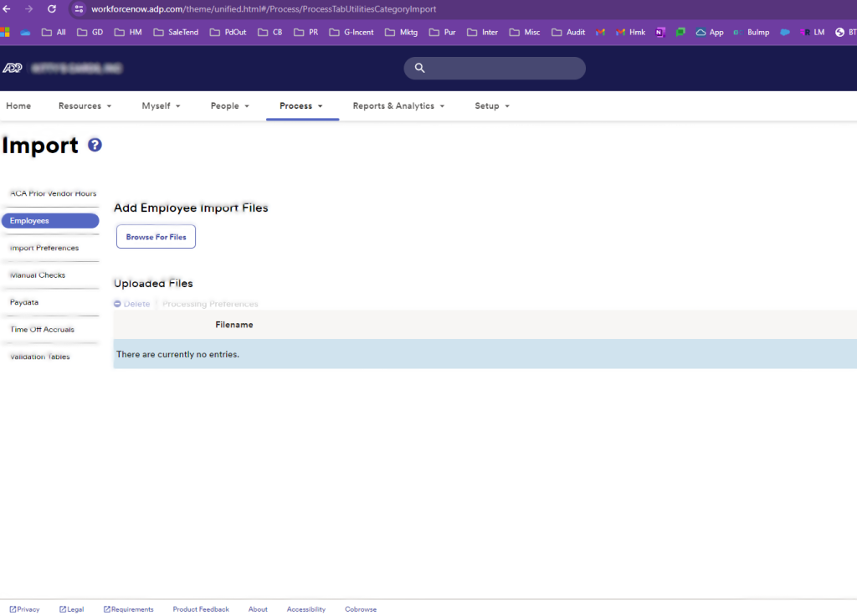The image size is (857, 616).
Task: Select the Employees import category
Action: [x=50, y=221]
